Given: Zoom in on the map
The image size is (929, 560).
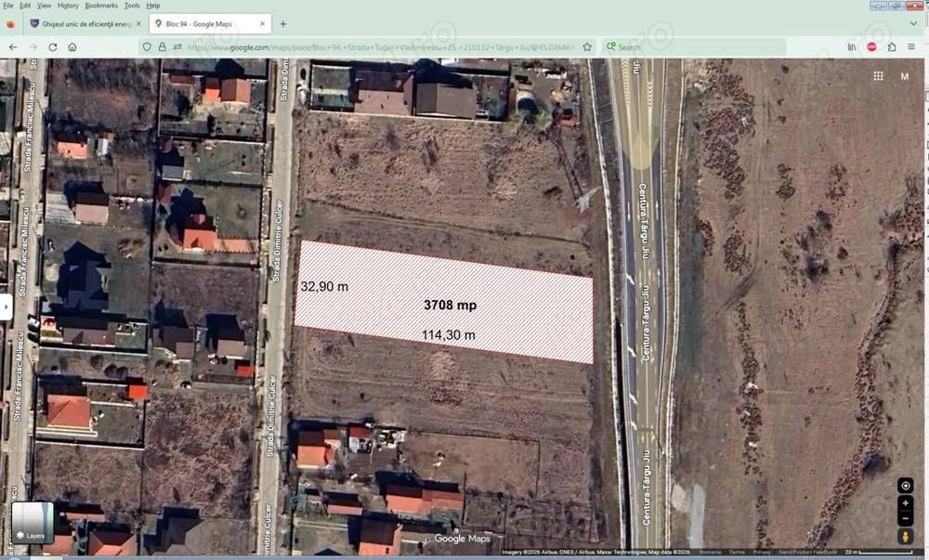Looking at the screenshot, I should click(x=905, y=503).
